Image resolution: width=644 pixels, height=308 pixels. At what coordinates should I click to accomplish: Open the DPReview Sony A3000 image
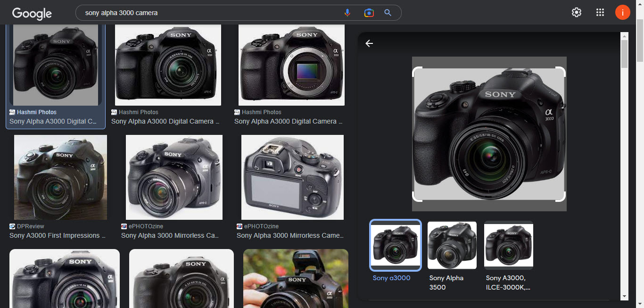60,177
